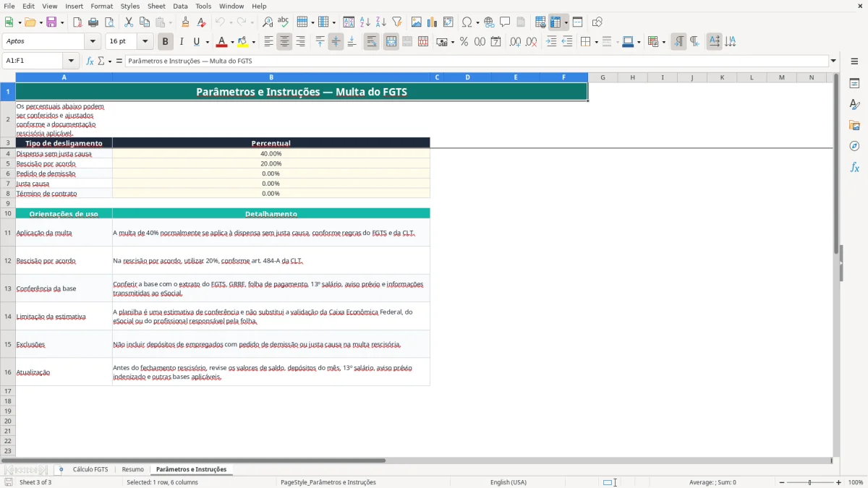Expand the formula bar
The height and width of the screenshot is (488, 868).
[x=833, y=61]
